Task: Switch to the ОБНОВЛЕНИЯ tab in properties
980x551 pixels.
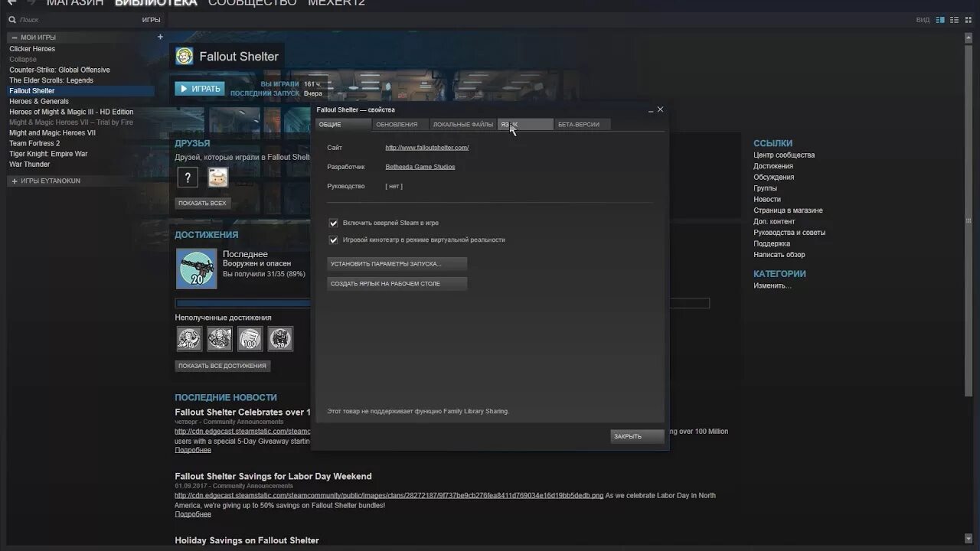Action: point(399,124)
